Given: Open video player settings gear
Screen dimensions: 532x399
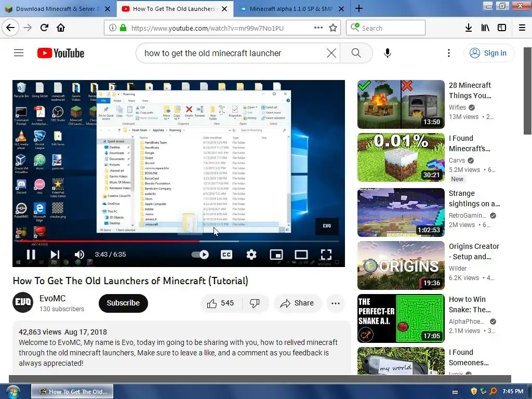Looking at the screenshot, I should (x=251, y=255).
